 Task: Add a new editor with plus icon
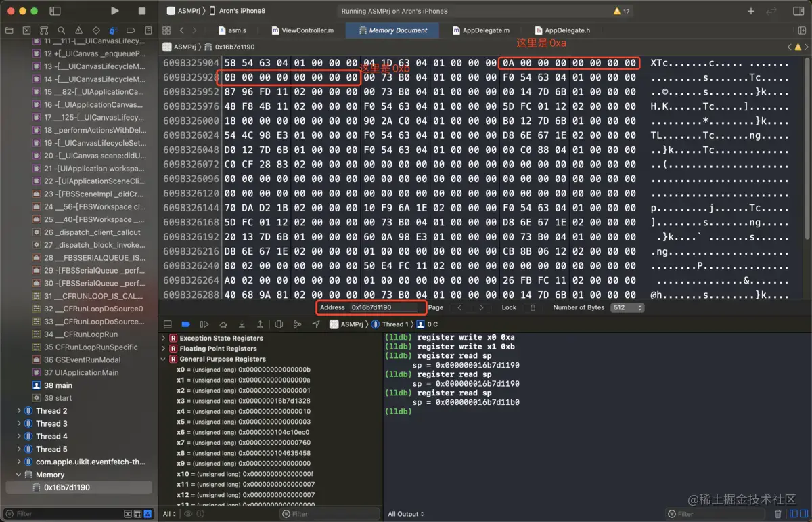tap(751, 11)
